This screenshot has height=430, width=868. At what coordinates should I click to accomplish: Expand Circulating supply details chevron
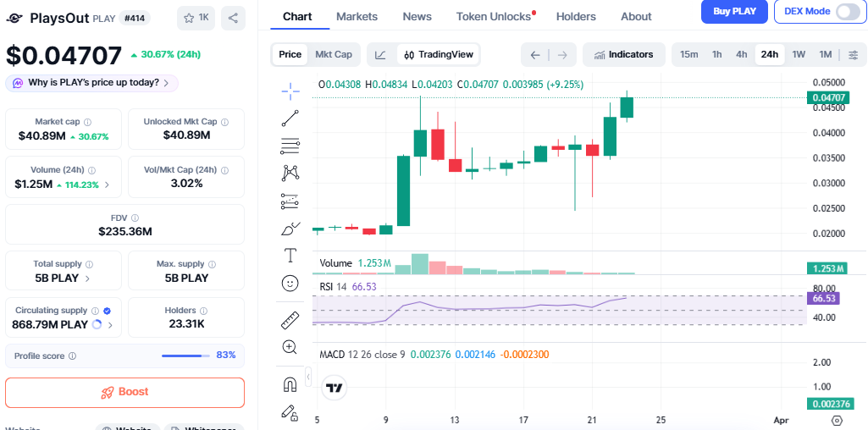109,325
